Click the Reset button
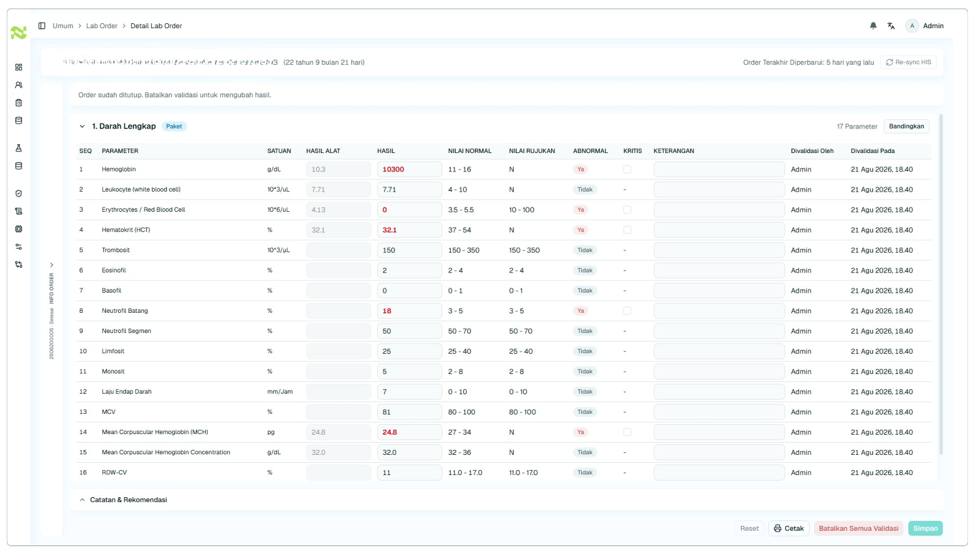Screen dimensions: 980x551 coord(749,528)
